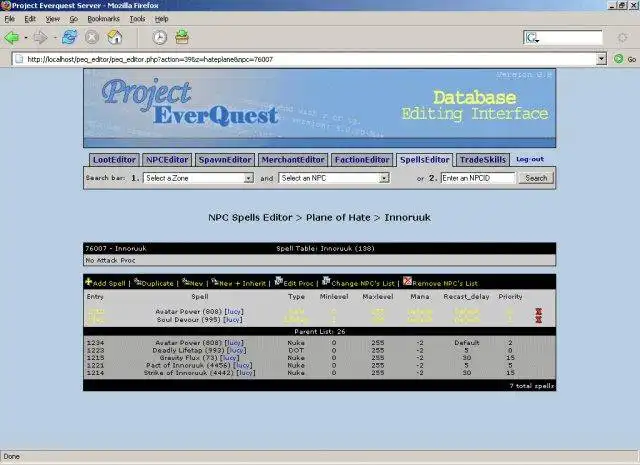Click the forward arrow in the toolbar
Viewport: 640px width, 465px height.
pyautogui.click(x=40, y=38)
